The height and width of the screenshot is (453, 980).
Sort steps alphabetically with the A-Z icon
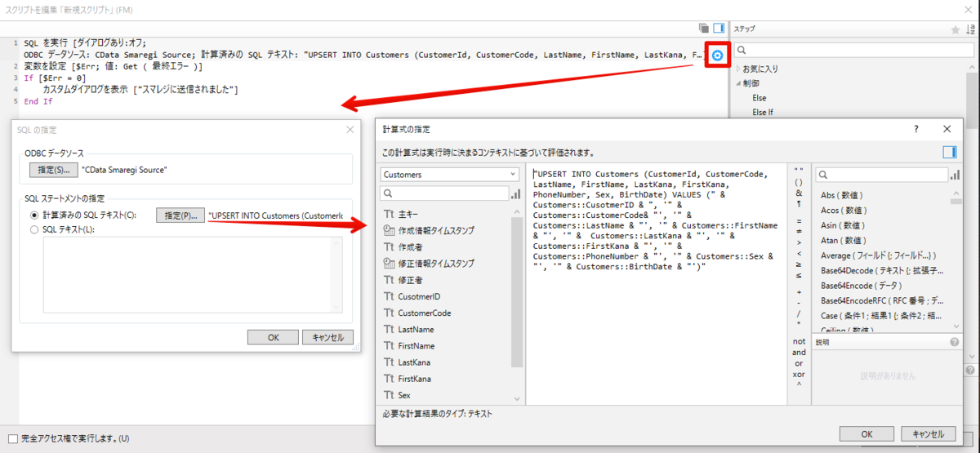970,29
